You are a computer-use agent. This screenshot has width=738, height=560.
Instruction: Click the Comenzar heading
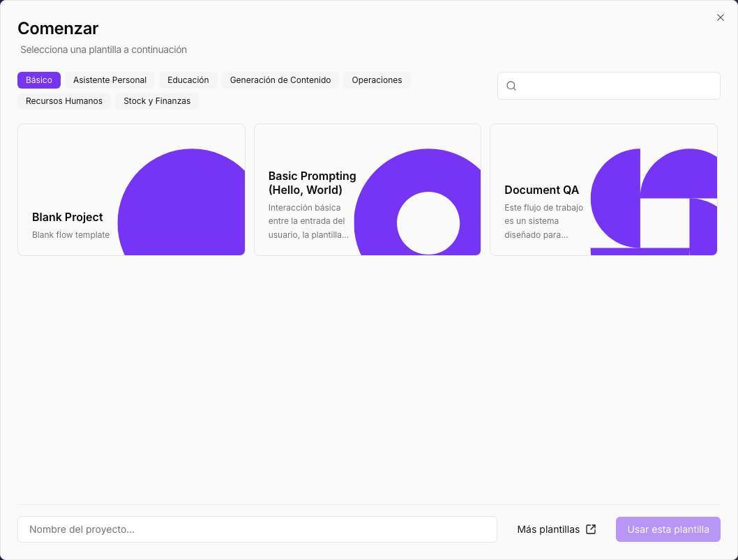tap(58, 29)
